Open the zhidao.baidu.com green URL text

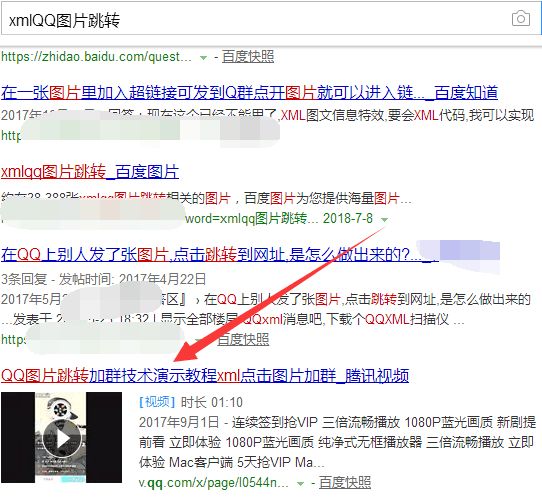96,56
